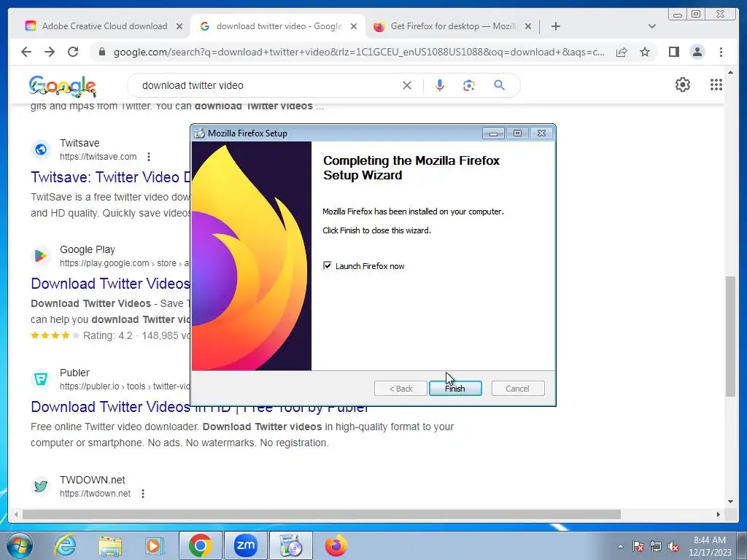Open Action Center flag tray icon
This screenshot has height=560, width=747.
coord(638,546)
